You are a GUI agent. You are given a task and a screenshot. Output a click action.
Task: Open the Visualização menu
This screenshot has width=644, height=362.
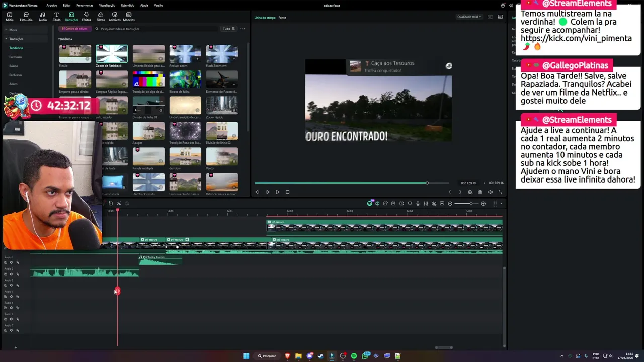coord(107,5)
